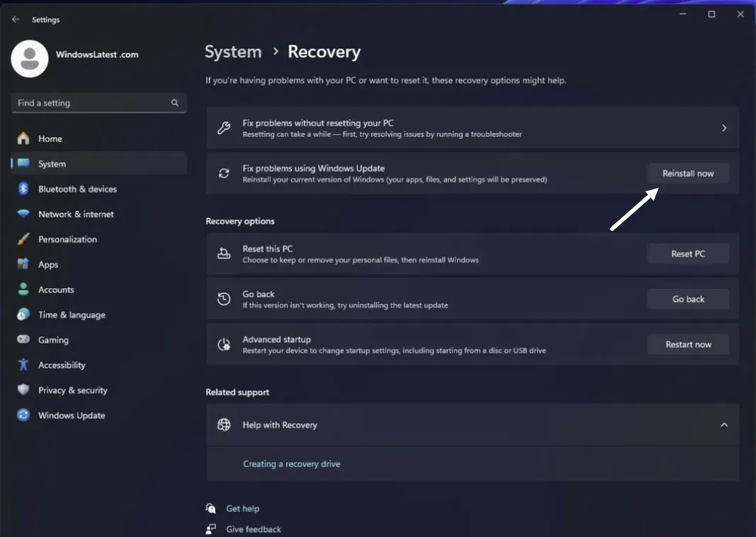The width and height of the screenshot is (756, 537).
Task: Click the Go back history clock icon
Action: pyautogui.click(x=224, y=299)
